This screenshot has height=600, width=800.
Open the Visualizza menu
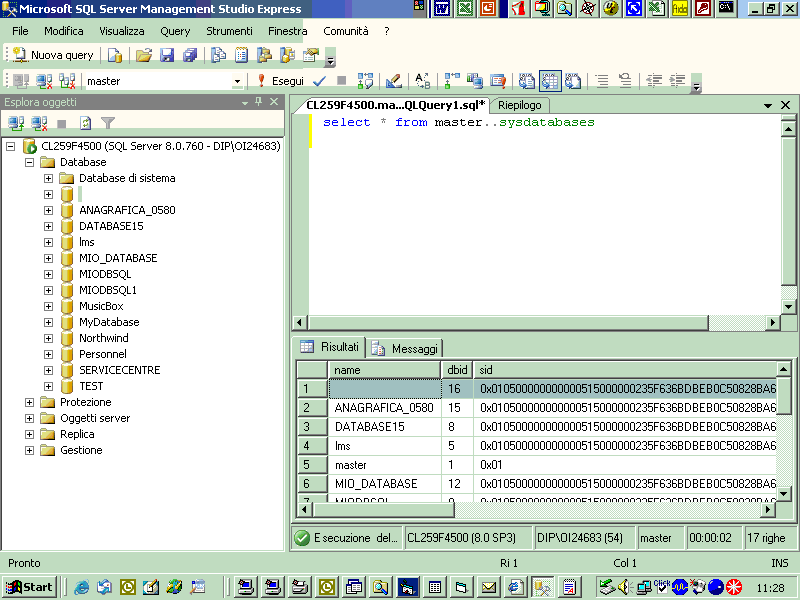121,31
